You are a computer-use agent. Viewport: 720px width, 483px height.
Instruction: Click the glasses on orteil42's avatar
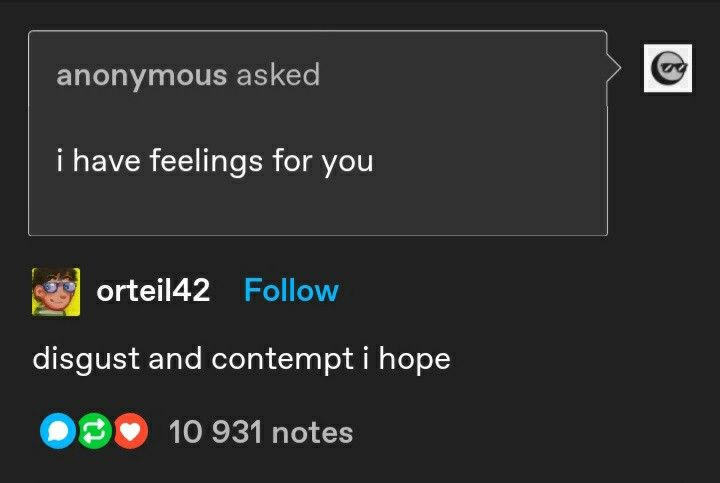coord(56,287)
